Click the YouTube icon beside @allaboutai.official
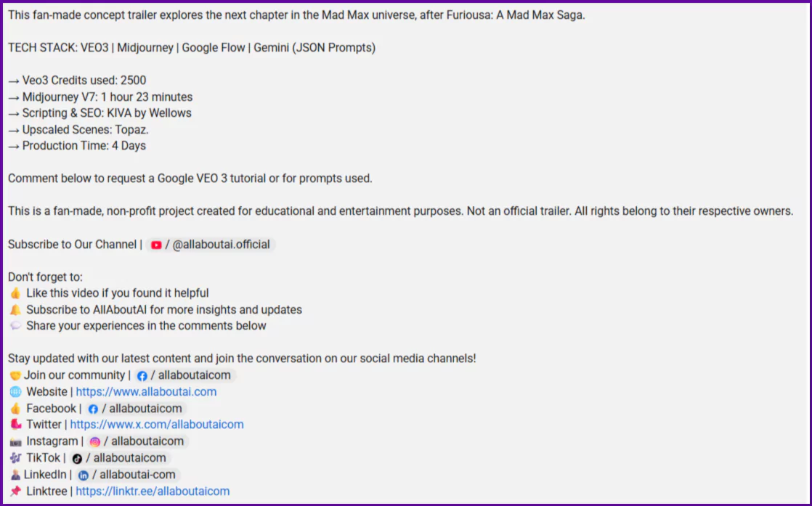 click(x=156, y=245)
